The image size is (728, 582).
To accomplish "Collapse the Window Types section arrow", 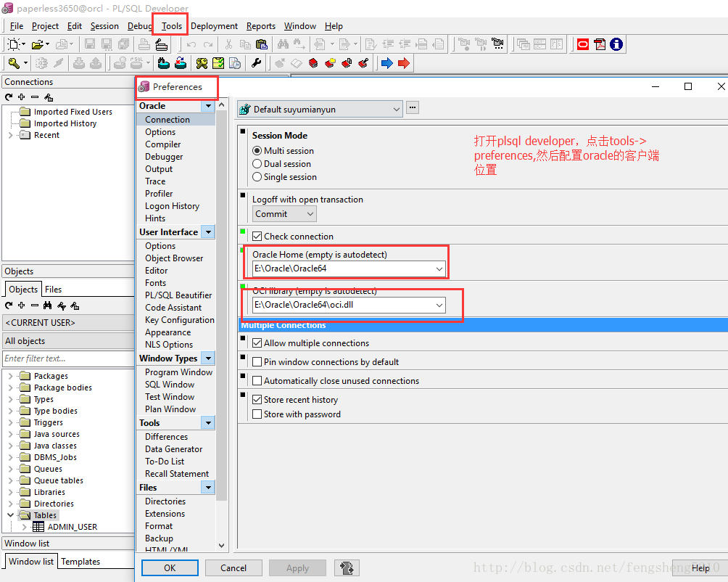I will [x=208, y=358].
